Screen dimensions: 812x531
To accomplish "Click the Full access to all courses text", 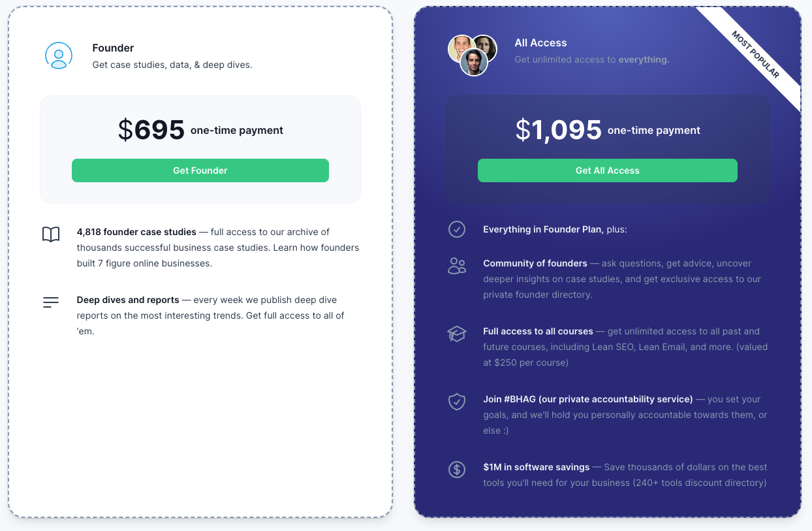I will tap(538, 331).
